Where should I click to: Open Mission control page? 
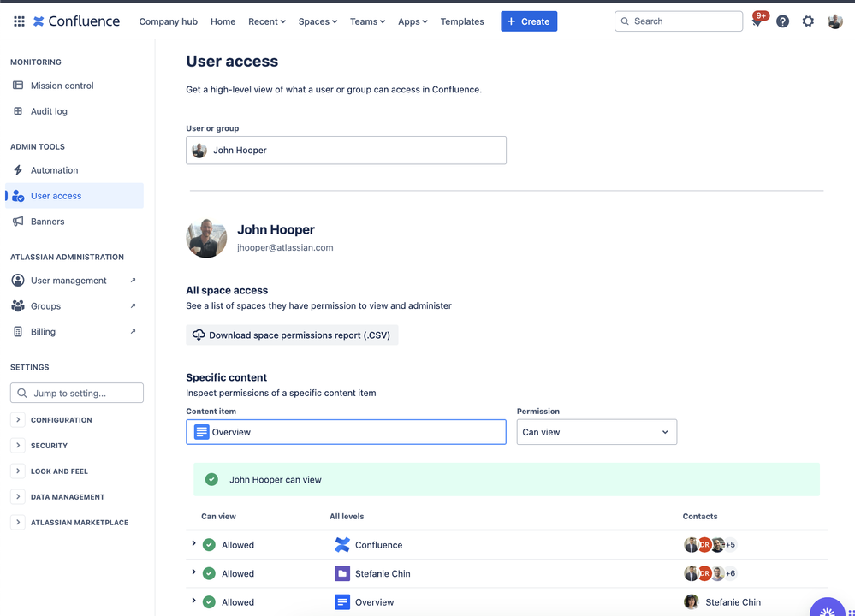pyautogui.click(x=62, y=86)
